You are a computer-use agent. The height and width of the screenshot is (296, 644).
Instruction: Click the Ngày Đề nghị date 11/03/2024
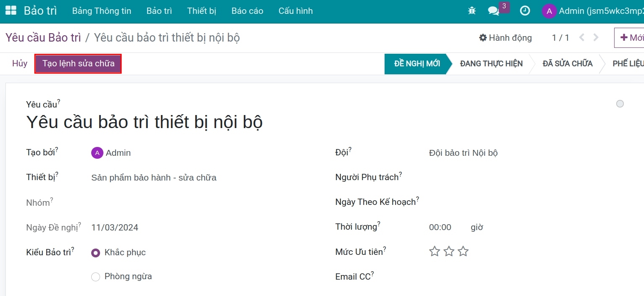tap(115, 228)
